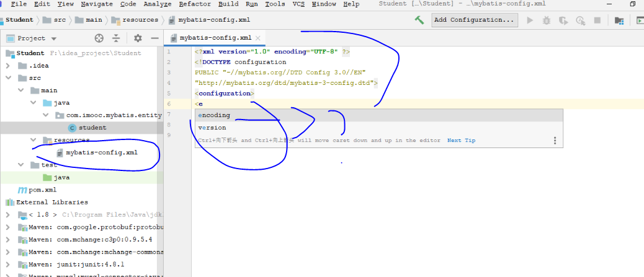Click the Debug bug icon in the toolbar
Screen dimensions: 644x277
point(546,20)
